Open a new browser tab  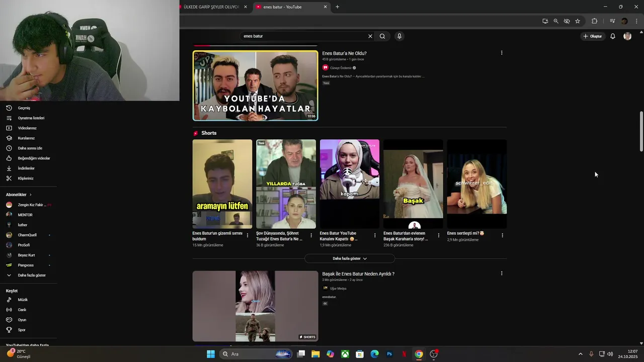(337, 7)
